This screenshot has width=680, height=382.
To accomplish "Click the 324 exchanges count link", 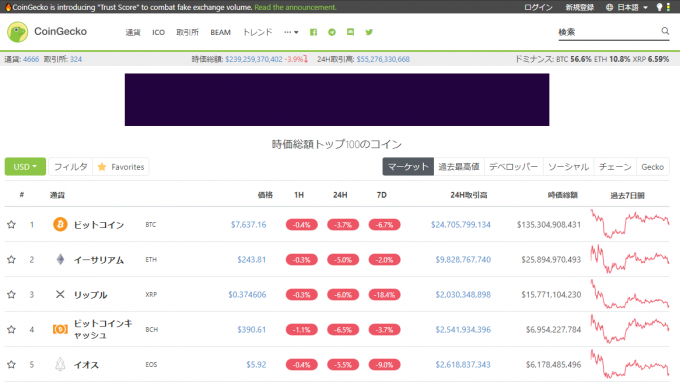I will pos(76,59).
